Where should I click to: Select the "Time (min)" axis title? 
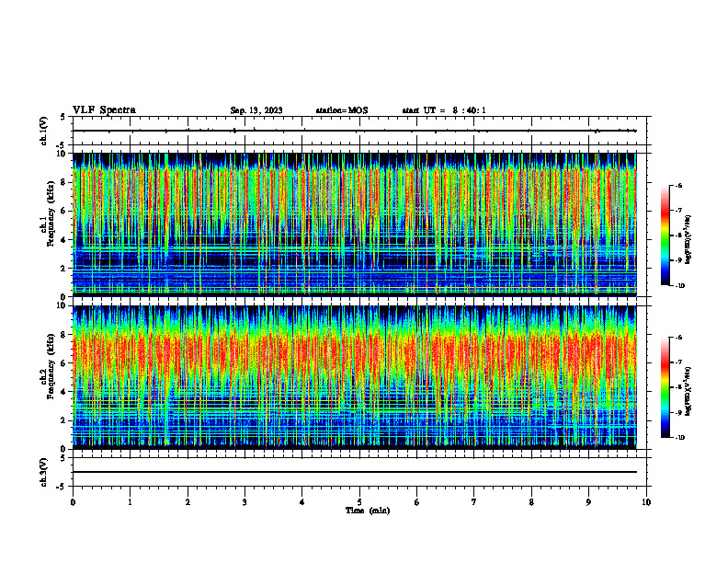point(368,511)
